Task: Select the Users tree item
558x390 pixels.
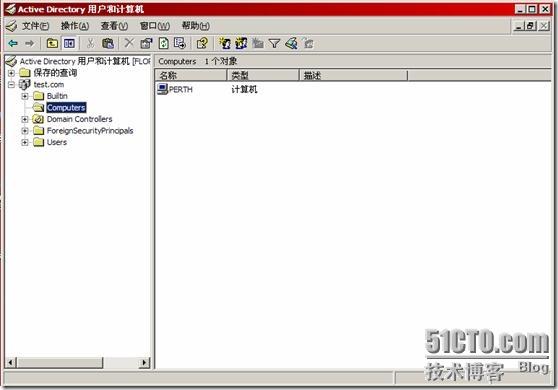Action: click(57, 142)
